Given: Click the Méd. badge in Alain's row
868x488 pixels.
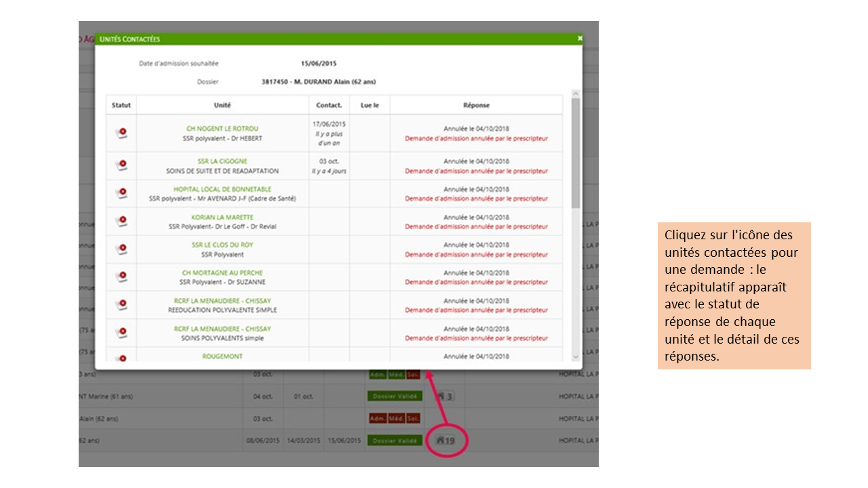Looking at the screenshot, I should pos(396,418).
